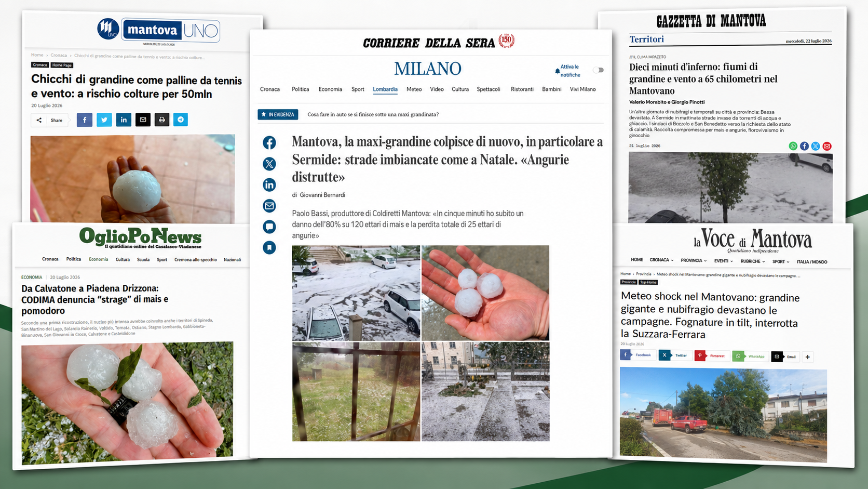Share Corriere article on Facebook
This screenshot has width=868, height=489.
pos(269,143)
